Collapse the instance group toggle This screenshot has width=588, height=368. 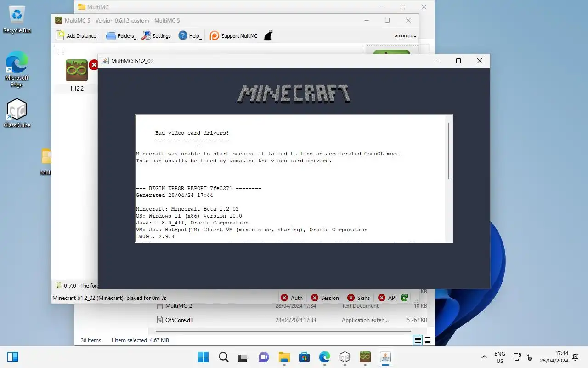pyautogui.click(x=60, y=52)
